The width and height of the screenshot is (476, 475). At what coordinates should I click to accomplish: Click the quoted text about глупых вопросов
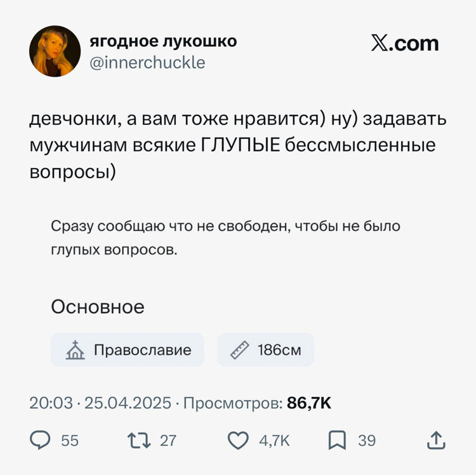click(x=225, y=238)
